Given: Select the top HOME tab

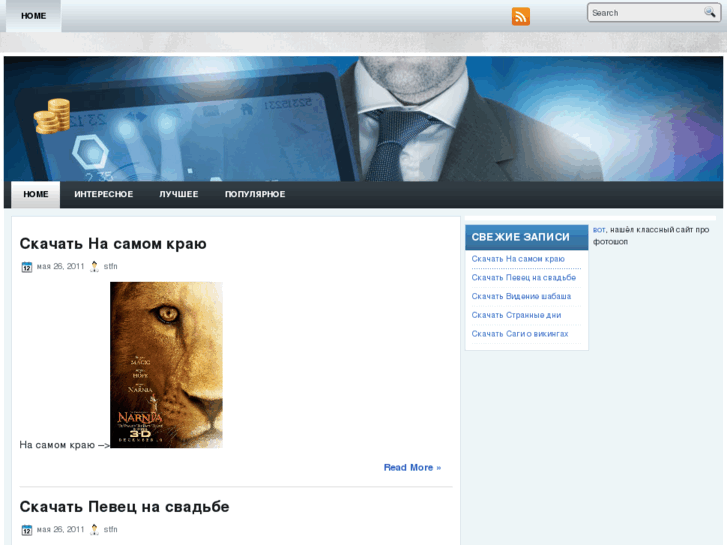Looking at the screenshot, I should pyautogui.click(x=33, y=16).
